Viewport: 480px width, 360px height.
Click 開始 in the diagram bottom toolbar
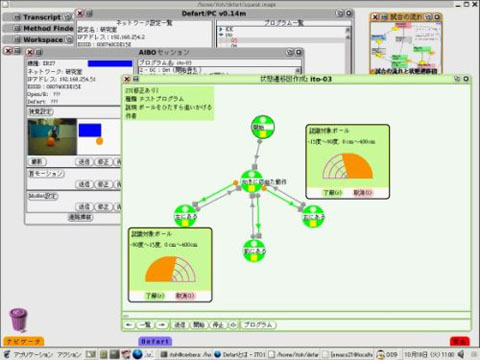pos(199,325)
